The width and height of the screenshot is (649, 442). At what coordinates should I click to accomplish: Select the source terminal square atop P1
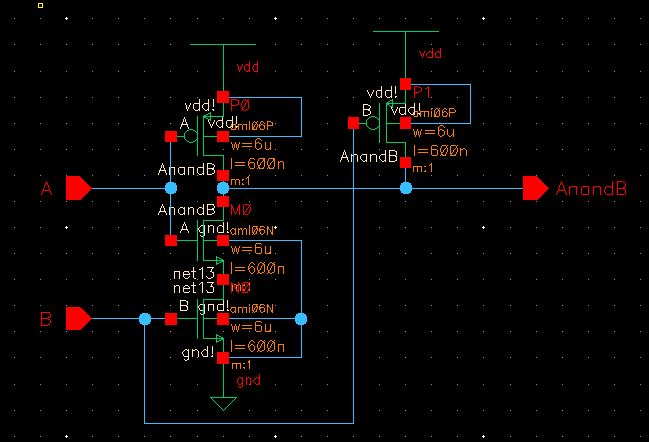pyautogui.click(x=406, y=84)
